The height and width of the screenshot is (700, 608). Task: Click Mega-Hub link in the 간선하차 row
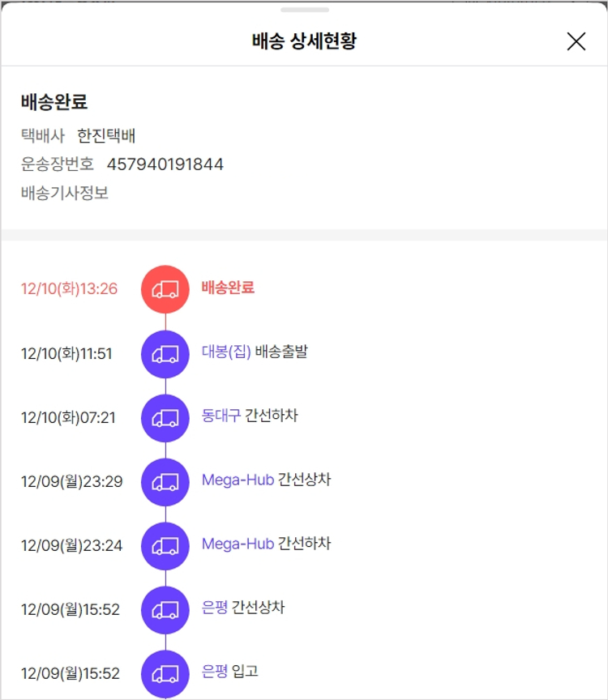tap(238, 544)
